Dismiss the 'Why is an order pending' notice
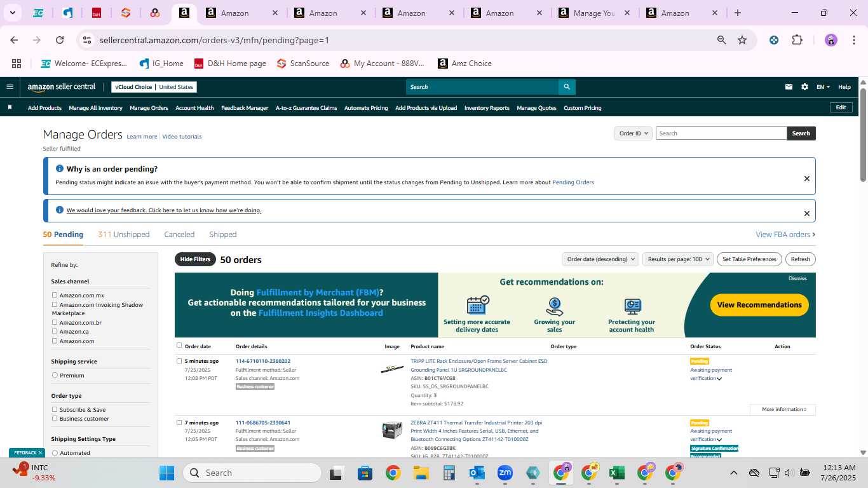 coord(807,179)
